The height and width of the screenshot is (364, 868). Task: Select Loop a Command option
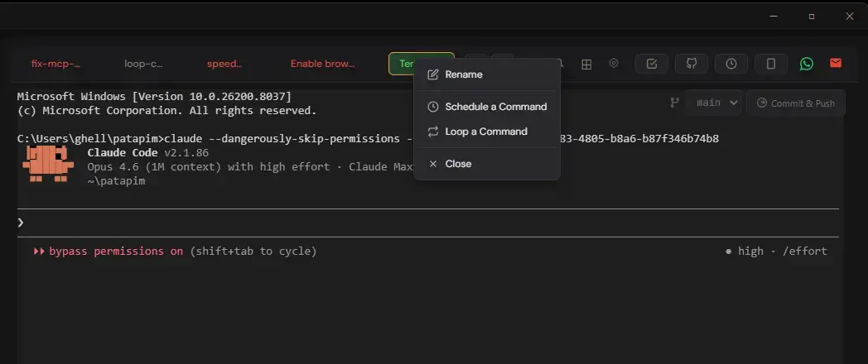pos(485,132)
